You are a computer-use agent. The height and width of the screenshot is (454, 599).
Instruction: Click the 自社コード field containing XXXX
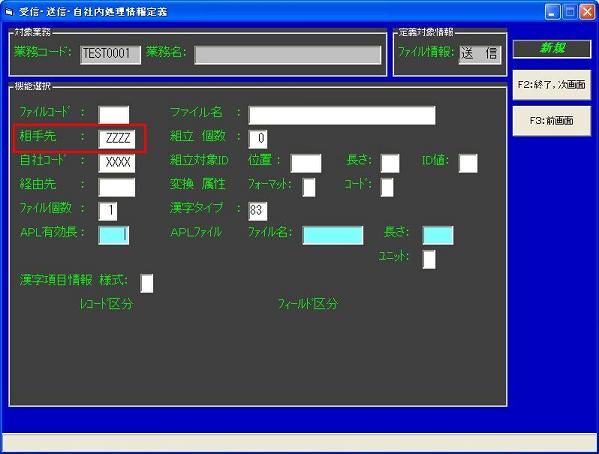click(x=117, y=163)
